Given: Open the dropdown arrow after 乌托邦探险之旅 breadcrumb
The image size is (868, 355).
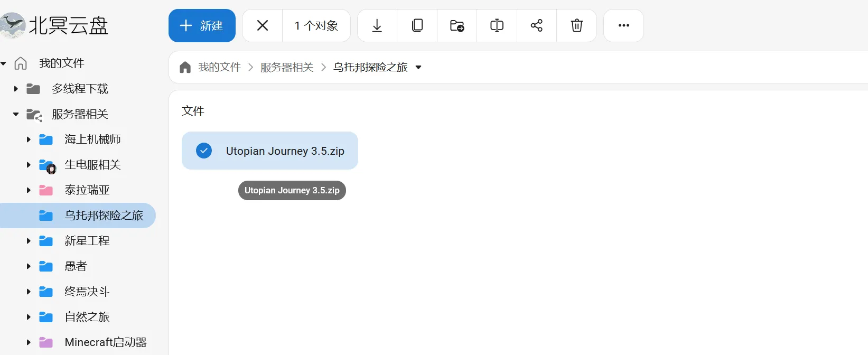Looking at the screenshot, I should tap(418, 67).
